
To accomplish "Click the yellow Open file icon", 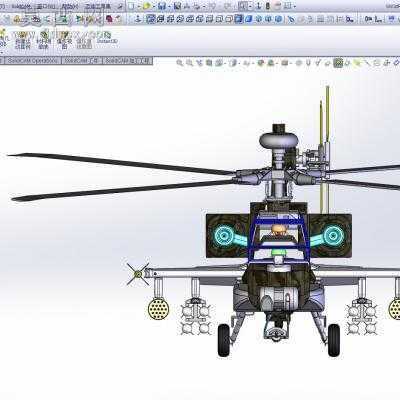I will [147, 6].
